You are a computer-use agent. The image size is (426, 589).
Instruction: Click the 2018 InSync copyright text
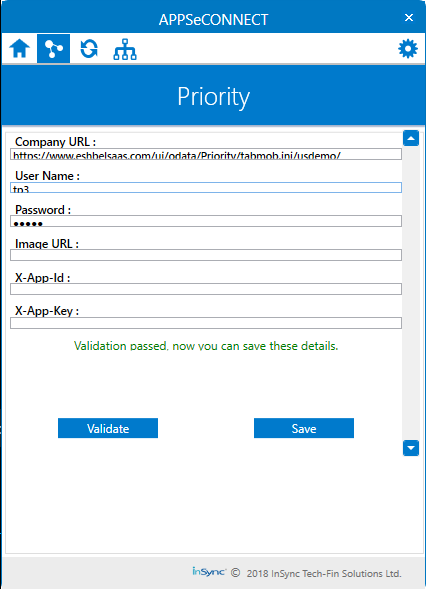tap(324, 574)
